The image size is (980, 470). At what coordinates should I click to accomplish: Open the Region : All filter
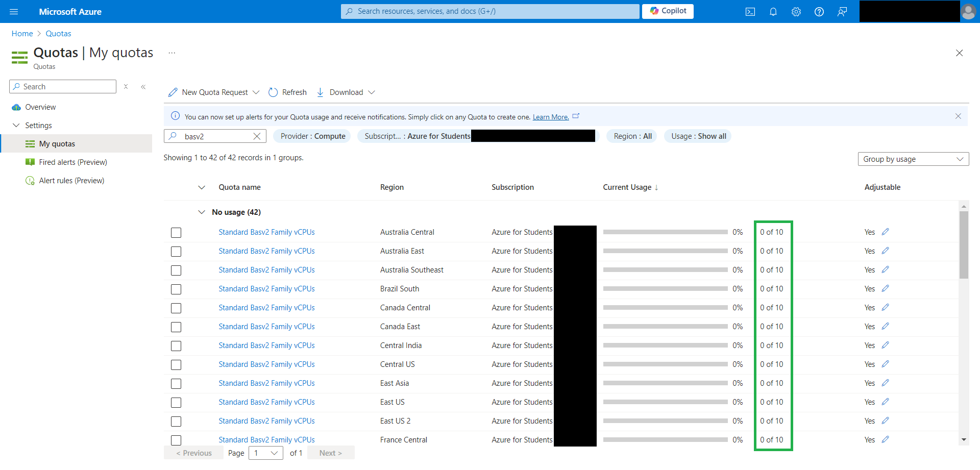coord(632,136)
